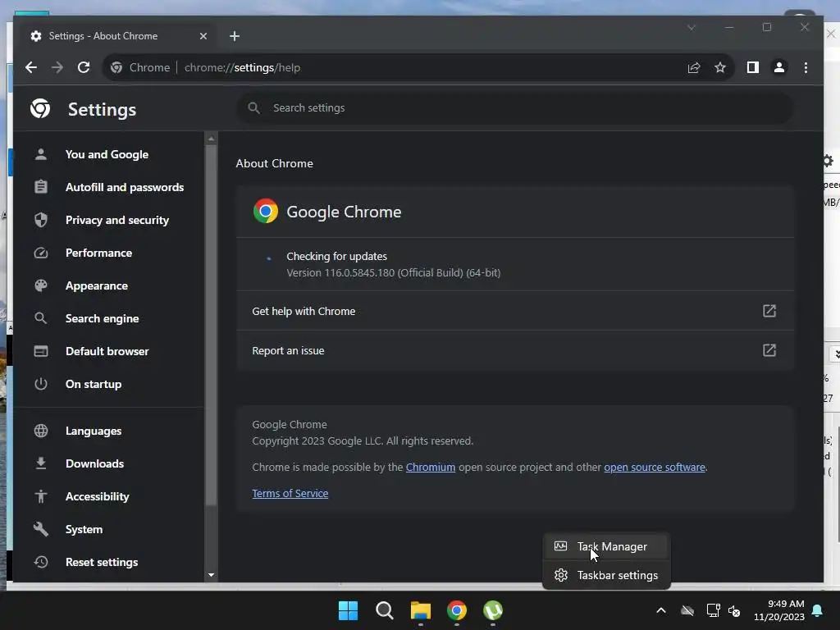This screenshot has width=840, height=630.
Task: Open uTorrent from the taskbar
Action: [x=493, y=610]
